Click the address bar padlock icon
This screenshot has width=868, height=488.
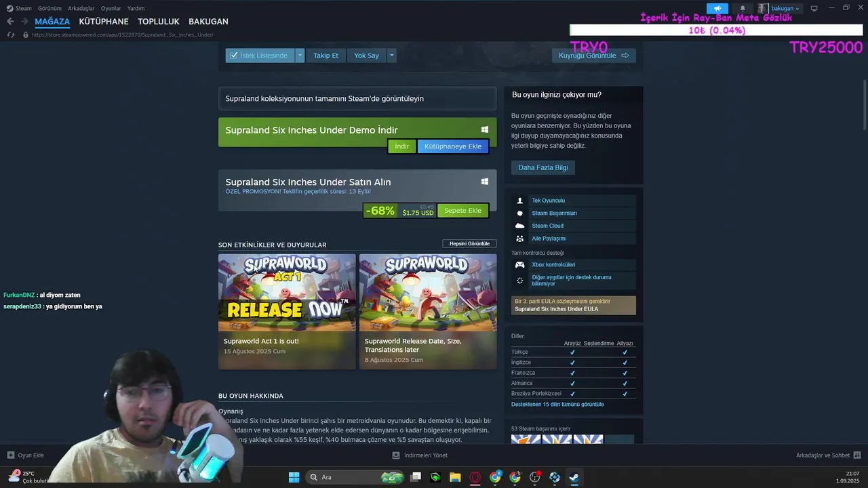coord(26,35)
